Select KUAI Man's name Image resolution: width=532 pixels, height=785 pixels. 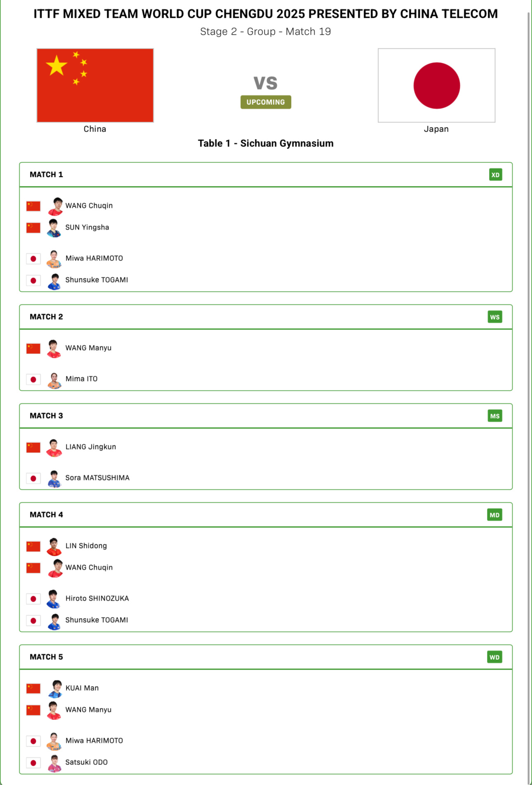[82, 688]
